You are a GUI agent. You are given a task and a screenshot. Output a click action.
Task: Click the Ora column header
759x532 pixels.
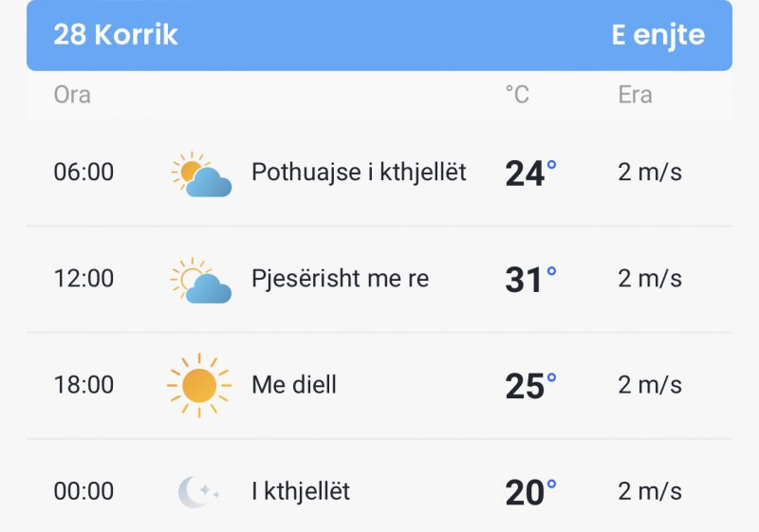click(72, 94)
